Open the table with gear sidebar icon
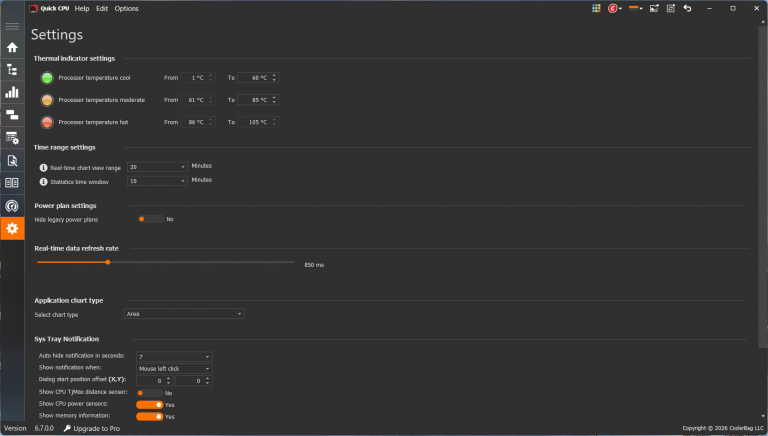The image size is (768, 436). click(12, 138)
